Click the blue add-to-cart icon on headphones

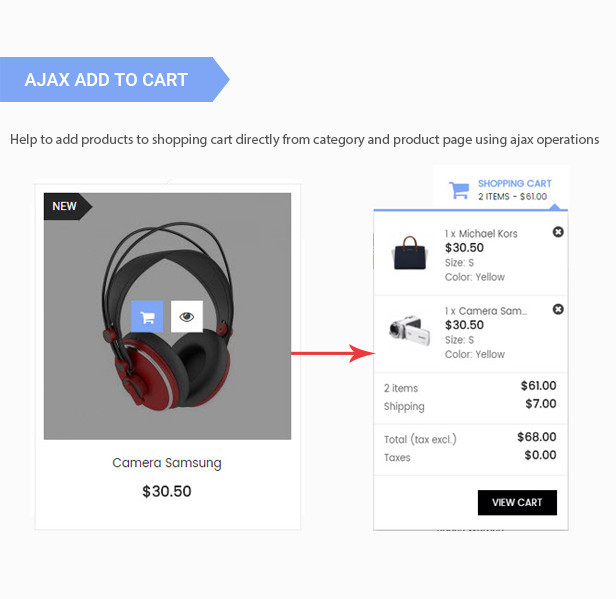pos(147,317)
